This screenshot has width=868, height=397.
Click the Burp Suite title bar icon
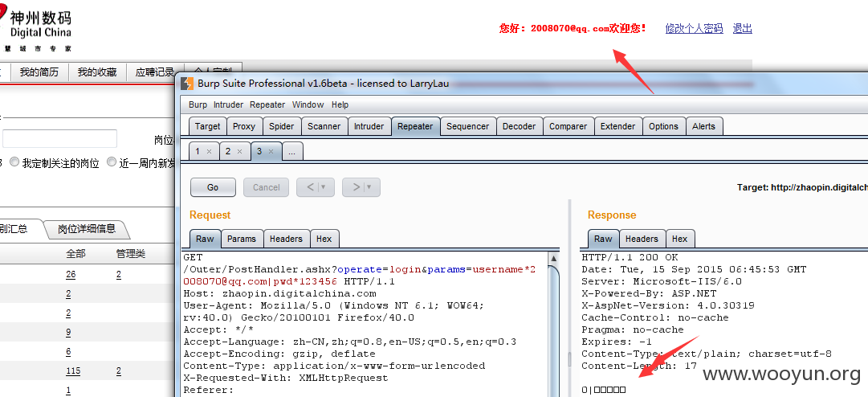pyautogui.click(x=187, y=84)
